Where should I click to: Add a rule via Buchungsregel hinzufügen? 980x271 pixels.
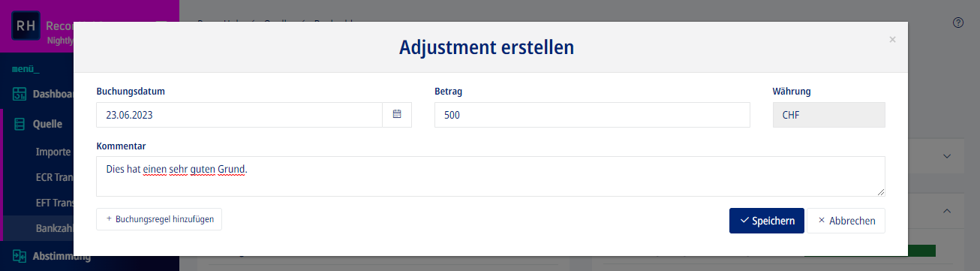point(159,219)
